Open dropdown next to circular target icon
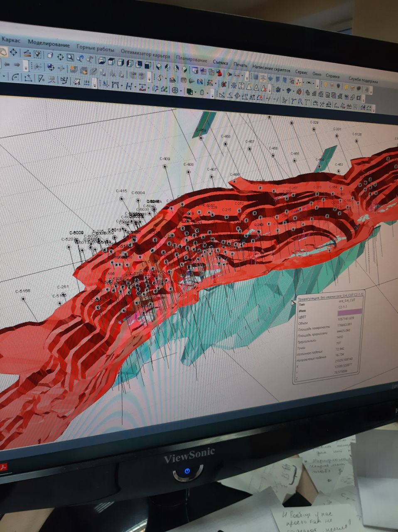This screenshot has height=532, width=398. coord(181,91)
